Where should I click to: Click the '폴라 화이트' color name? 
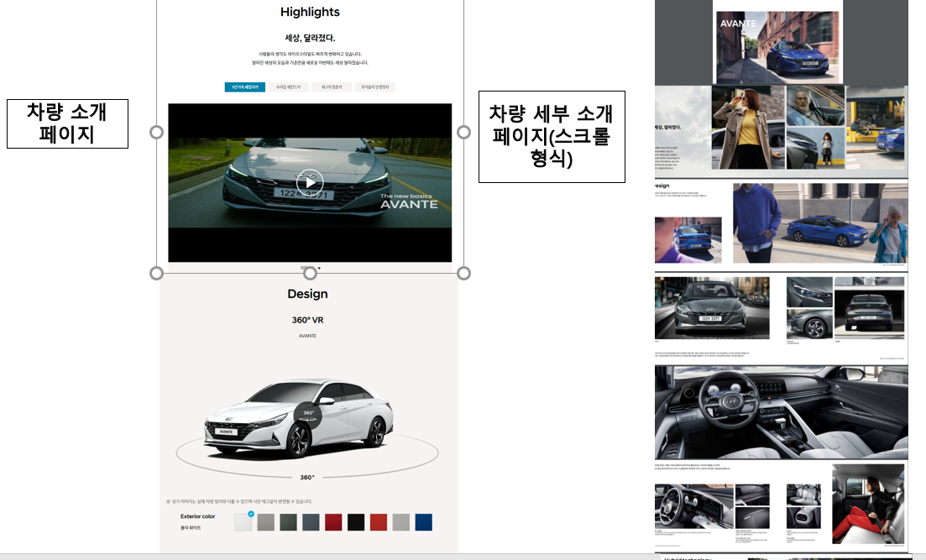pyautogui.click(x=191, y=527)
